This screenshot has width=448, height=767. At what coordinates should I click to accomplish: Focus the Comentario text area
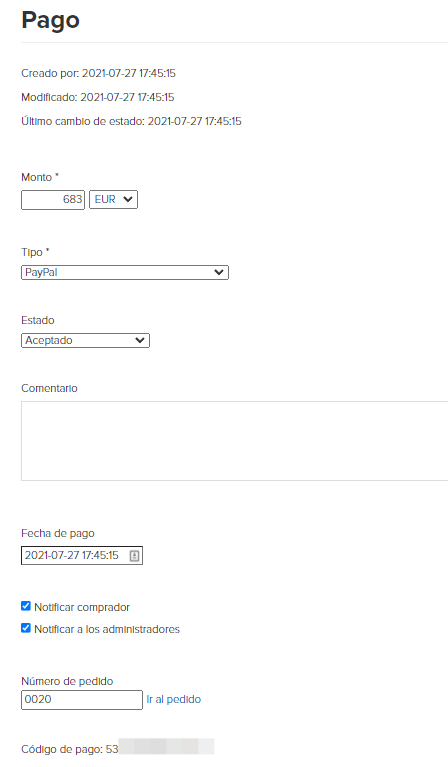[x=235, y=441]
